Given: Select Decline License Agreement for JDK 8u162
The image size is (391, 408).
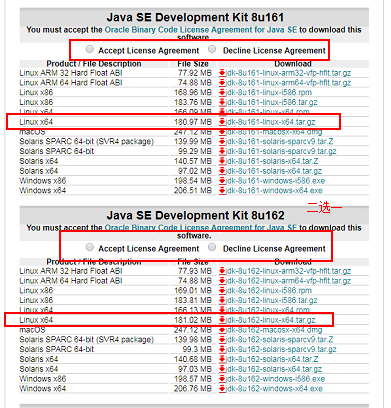Looking at the screenshot, I should 212,247.
